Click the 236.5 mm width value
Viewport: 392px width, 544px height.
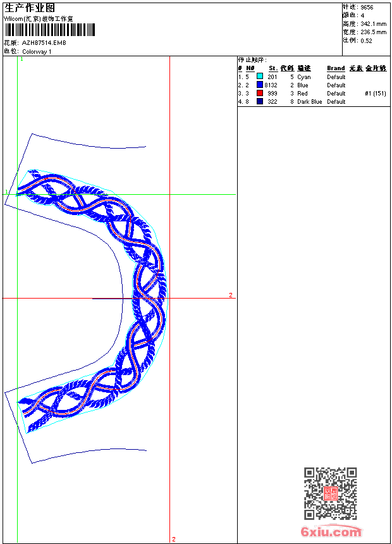(373, 32)
